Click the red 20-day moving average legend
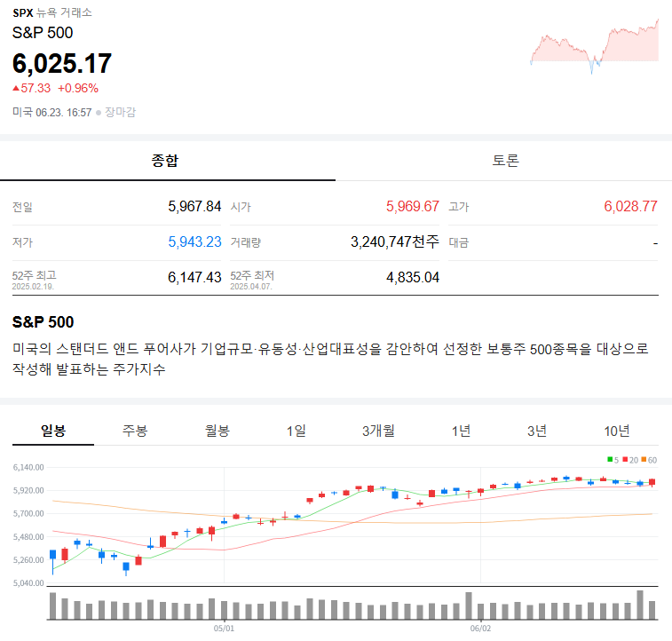This screenshot has height=641, width=672. click(x=630, y=460)
